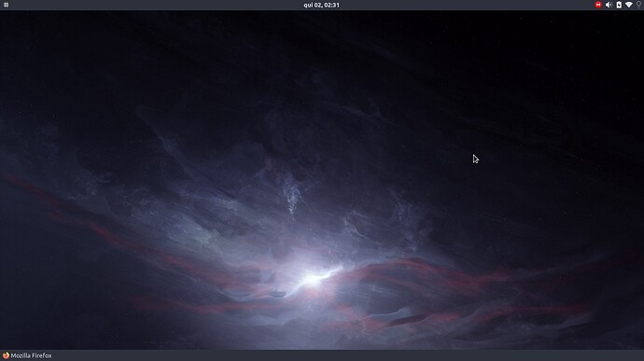The height and width of the screenshot is (361, 644).
Task: Switch to Mozilla Firefox in the taskbar
Action: 27,355
